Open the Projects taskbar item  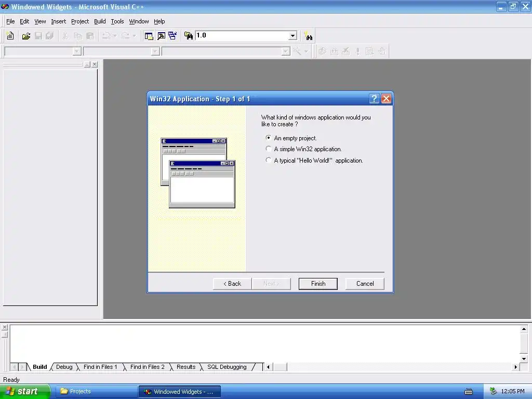tap(96, 392)
